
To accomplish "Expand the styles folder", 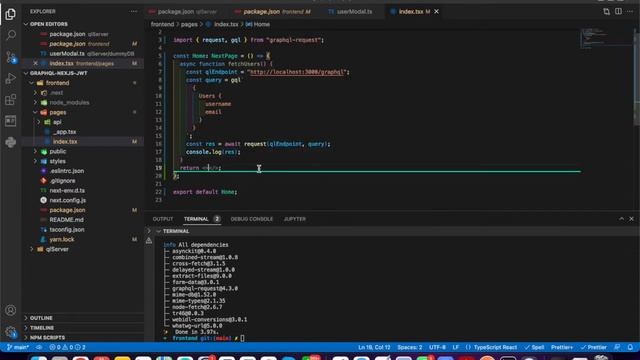I will tap(58, 161).
